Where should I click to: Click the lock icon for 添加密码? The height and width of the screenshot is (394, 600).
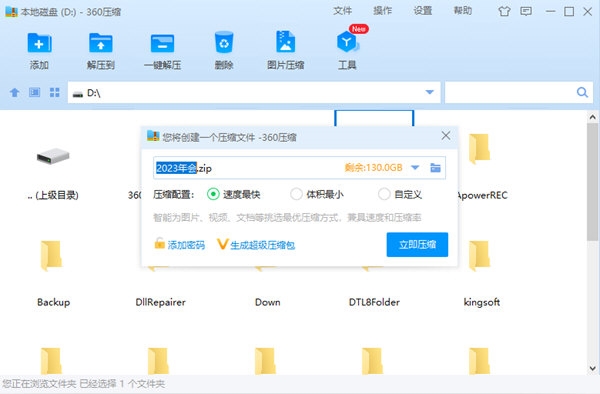tap(159, 243)
